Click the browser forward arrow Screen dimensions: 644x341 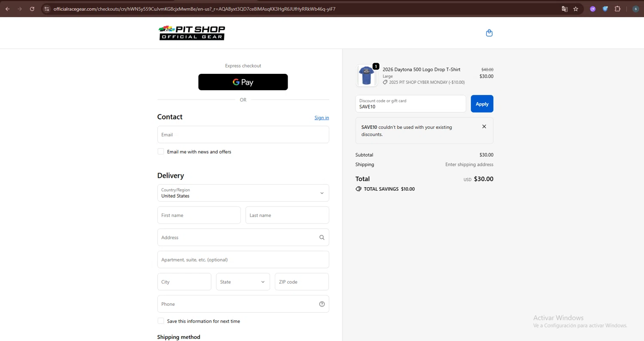click(x=20, y=9)
